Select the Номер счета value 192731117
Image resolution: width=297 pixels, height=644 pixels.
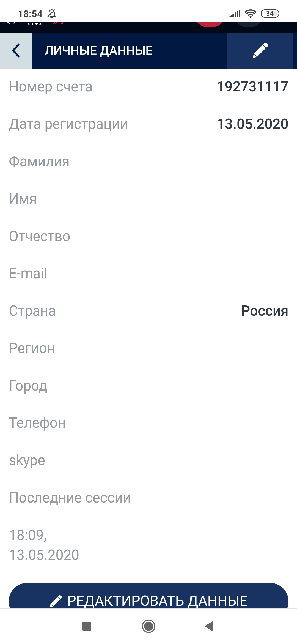(x=252, y=87)
